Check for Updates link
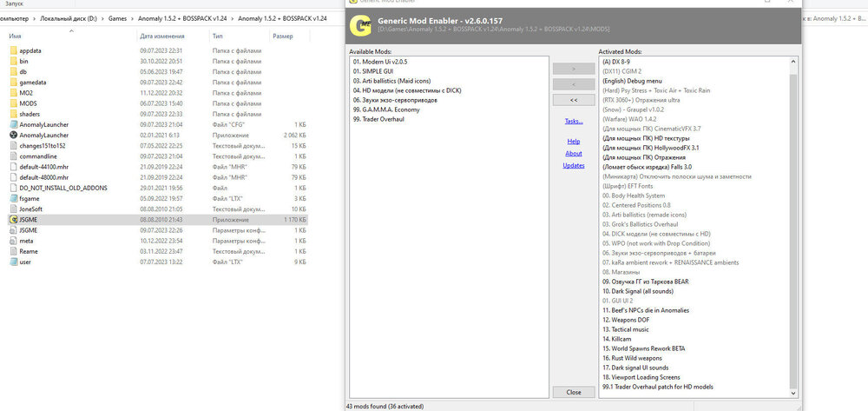Screen dimensions: 868x411 (574, 166)
